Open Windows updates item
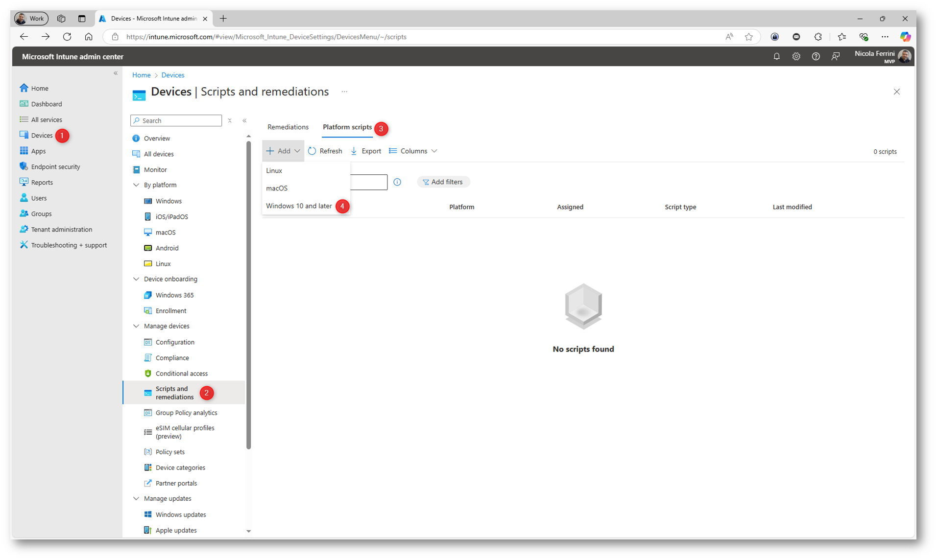 tap(175, 514)
